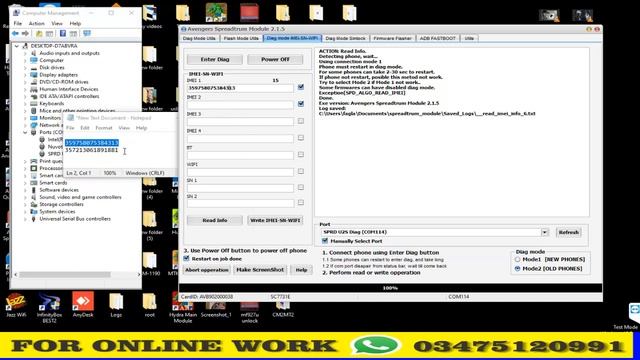Toggle the IMEI 2 checkbox
Viewport: 640px width, 360px height.
click(x=301, y=104)
